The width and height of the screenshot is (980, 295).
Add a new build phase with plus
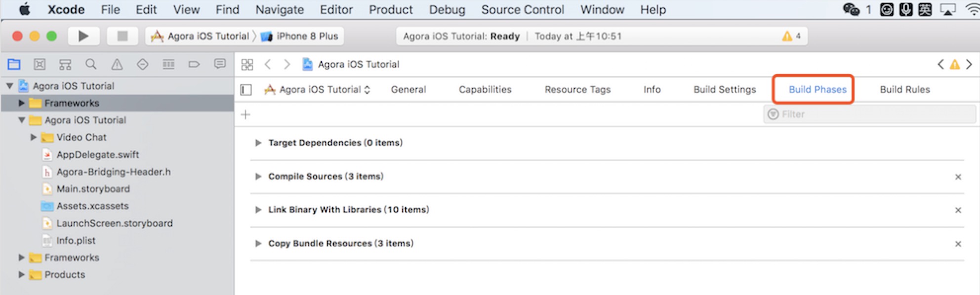click(245, 114)
